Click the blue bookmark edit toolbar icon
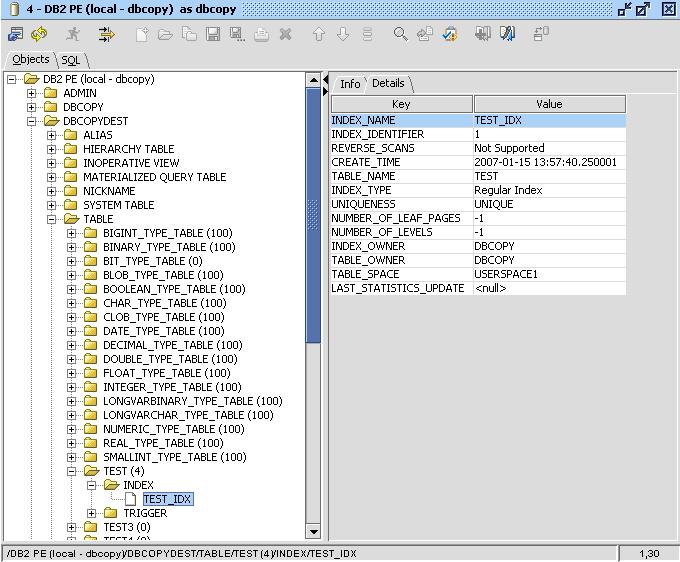 507,34
